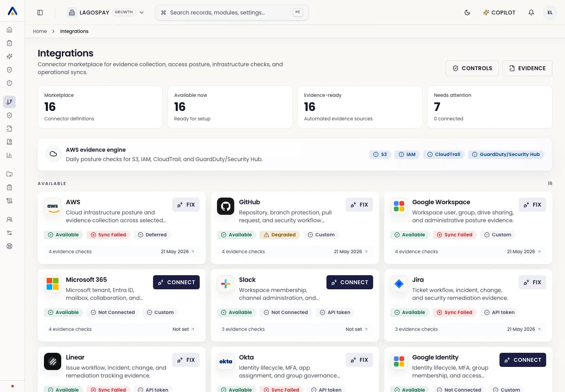Open the sliders settings sidebar icon

coord(9,233)
